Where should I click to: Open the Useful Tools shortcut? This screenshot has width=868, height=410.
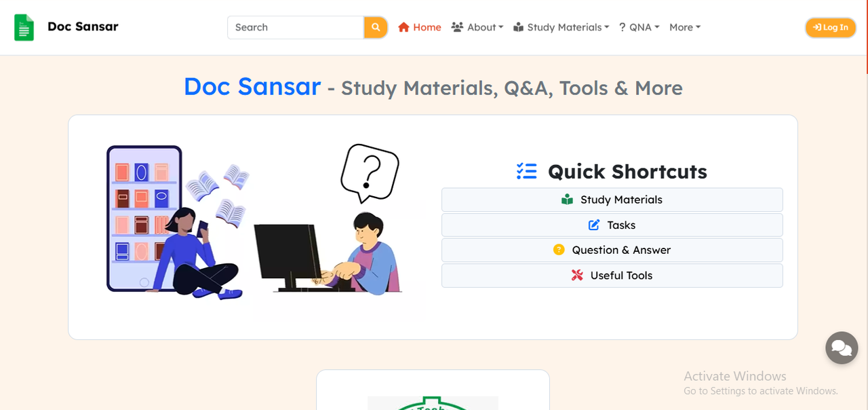(612, 275)
